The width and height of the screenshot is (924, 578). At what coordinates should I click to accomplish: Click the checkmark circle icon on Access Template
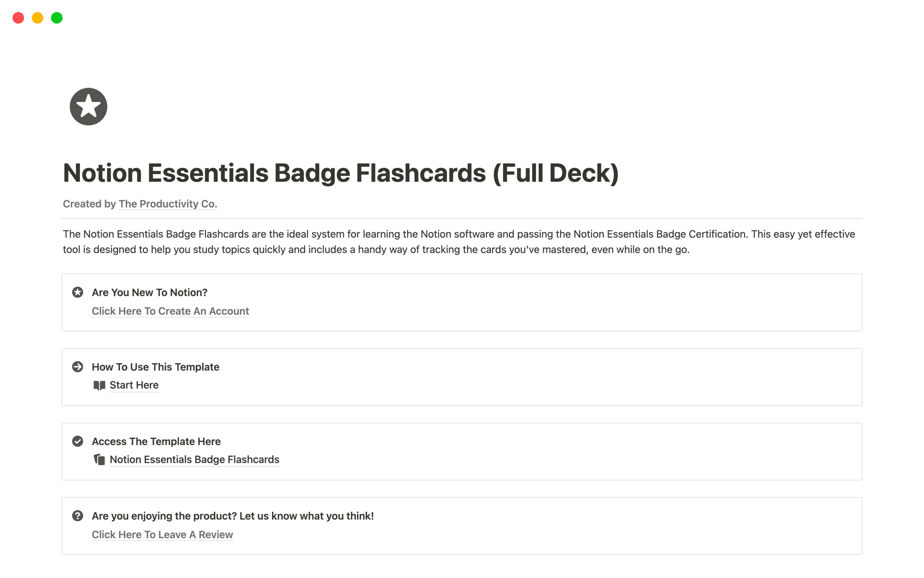pos(78,441)
